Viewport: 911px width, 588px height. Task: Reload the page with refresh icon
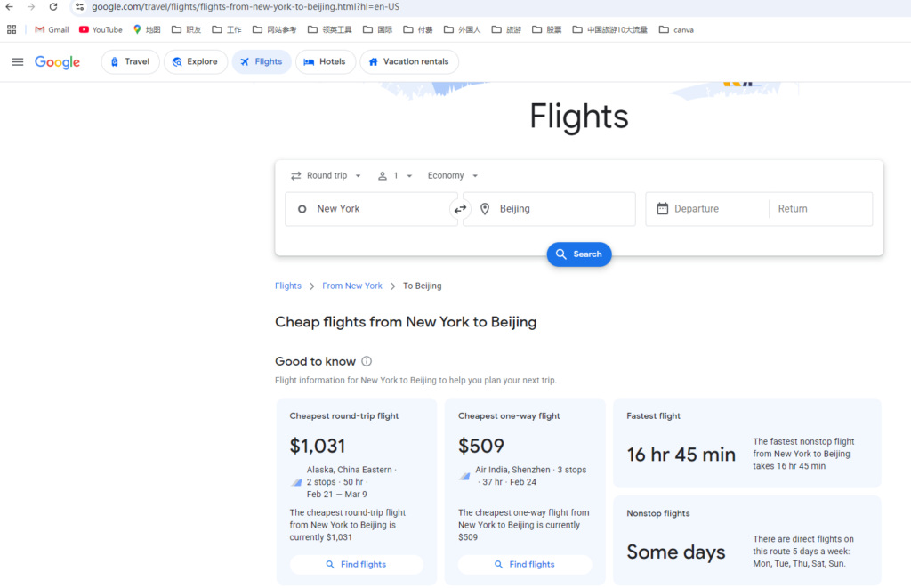[x=53, y=7]
